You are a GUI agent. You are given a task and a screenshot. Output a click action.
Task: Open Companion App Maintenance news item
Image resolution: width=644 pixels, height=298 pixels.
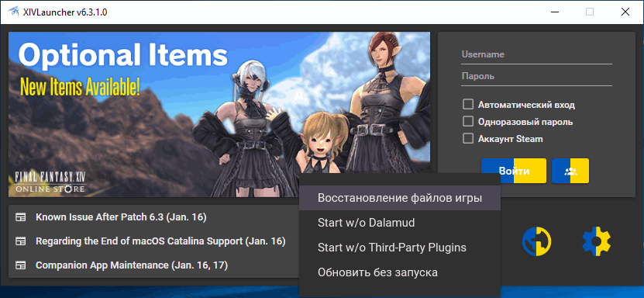[132, 265]
